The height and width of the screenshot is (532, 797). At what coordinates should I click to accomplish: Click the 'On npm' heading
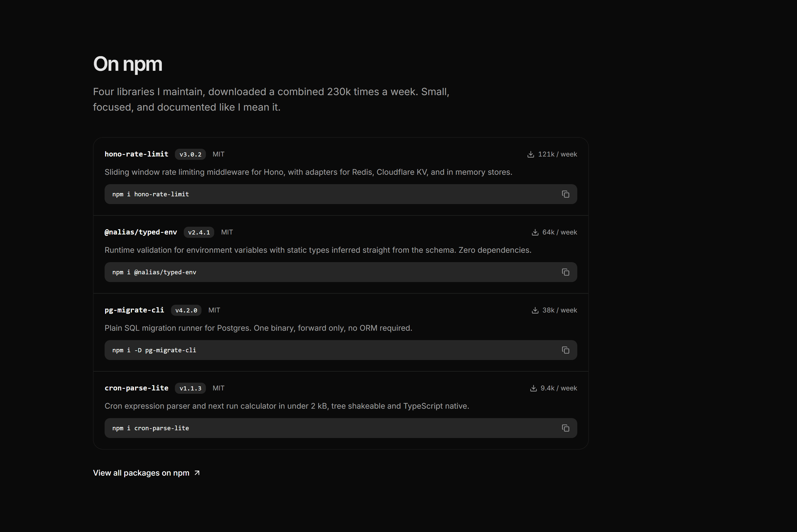(128, 64)
